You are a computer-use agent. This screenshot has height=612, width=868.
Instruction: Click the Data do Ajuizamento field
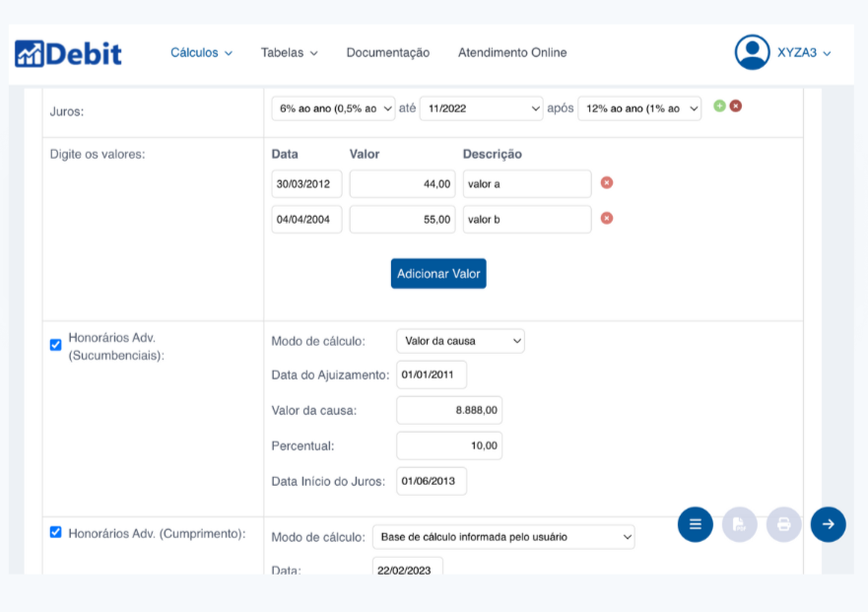click(x=432, y=374)
